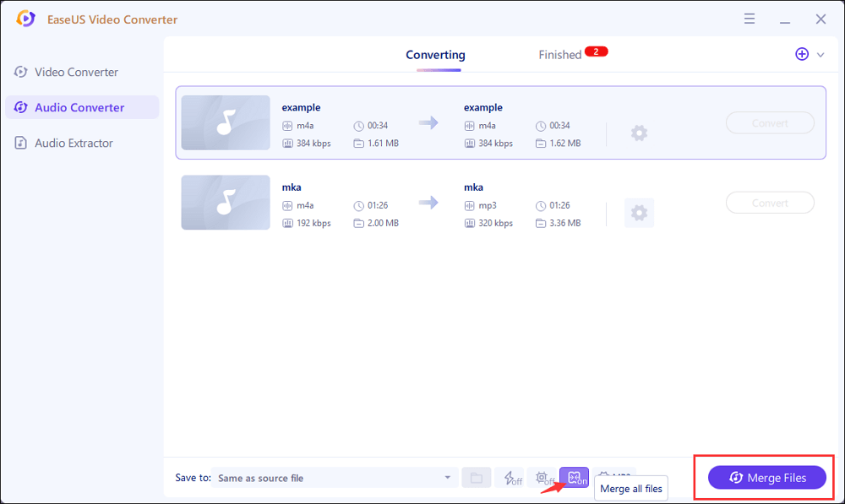Click the Merge Files button

pyautogui.click(x=766, y=478)
